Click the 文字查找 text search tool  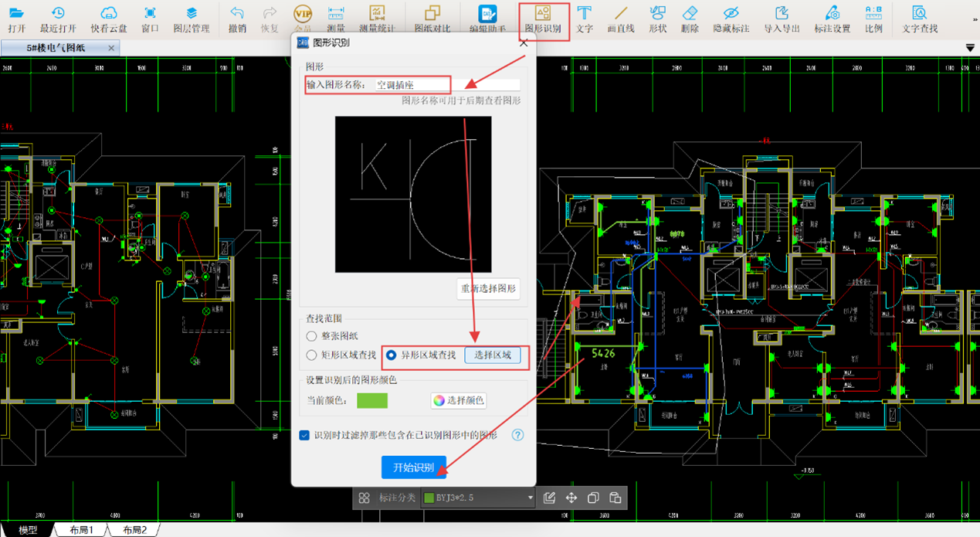point(920,20)
